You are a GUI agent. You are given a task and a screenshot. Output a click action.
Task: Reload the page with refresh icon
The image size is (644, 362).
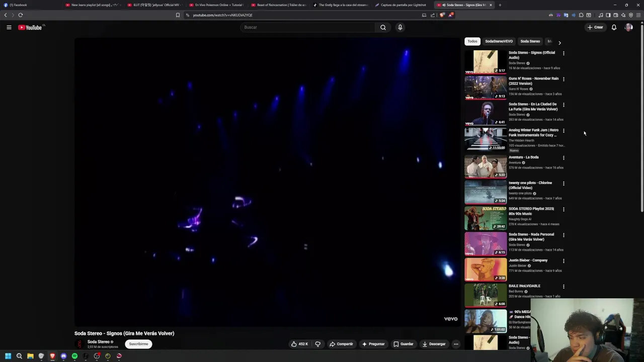pyautogui.click(x=21, y=15)
